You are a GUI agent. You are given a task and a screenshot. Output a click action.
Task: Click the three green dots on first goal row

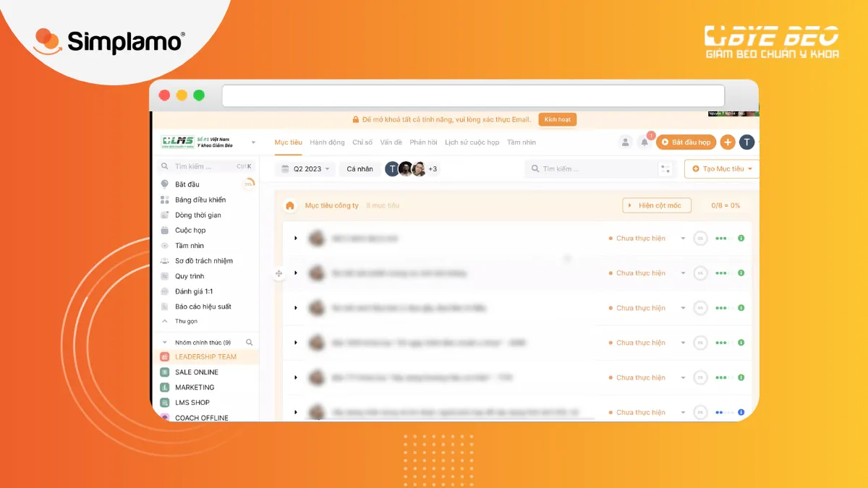(721, 238)
